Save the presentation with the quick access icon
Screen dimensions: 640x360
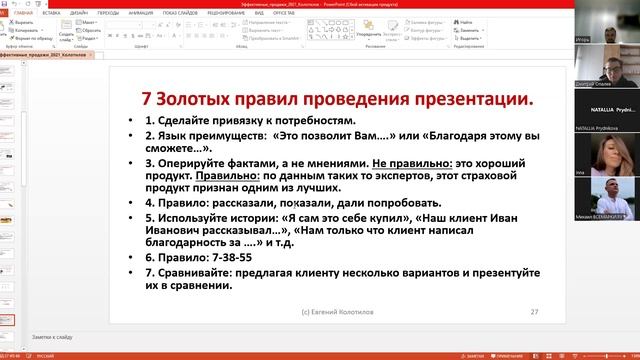click(4, 4)
